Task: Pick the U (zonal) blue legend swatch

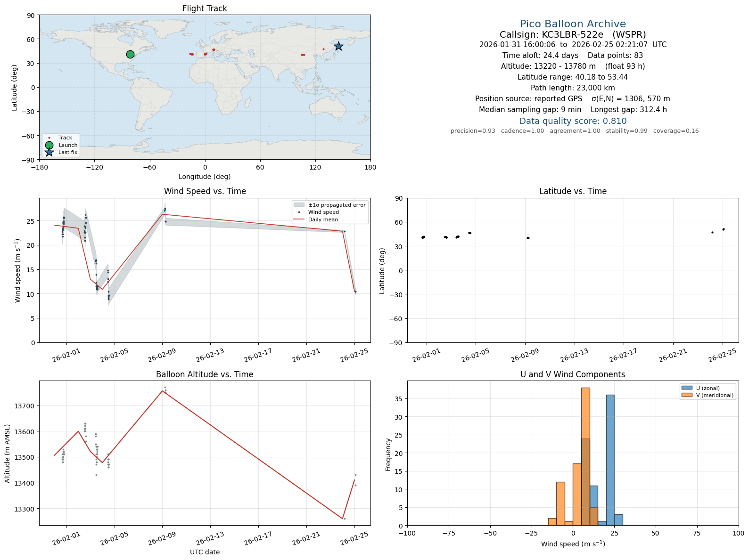Action: [686, 388]
